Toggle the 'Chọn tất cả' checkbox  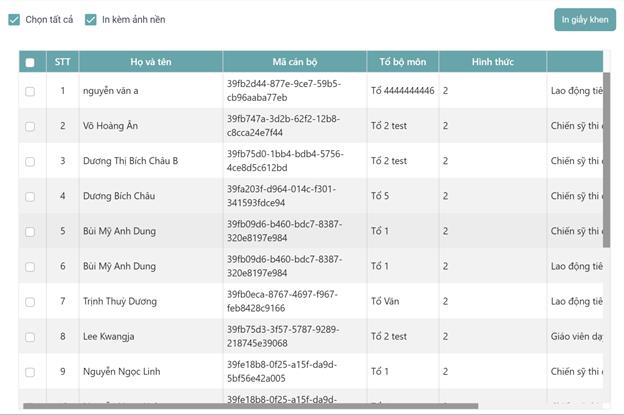[14, 19]
